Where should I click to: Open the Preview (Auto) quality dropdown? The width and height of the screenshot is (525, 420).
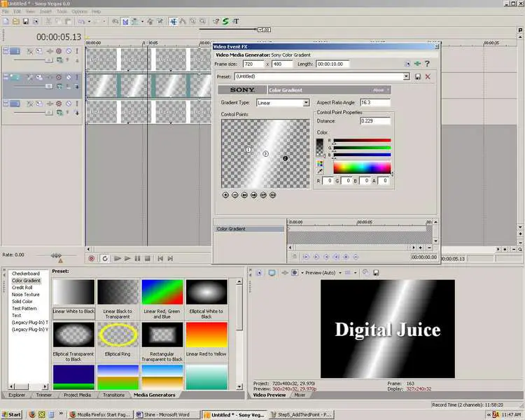tap(340, 273)
